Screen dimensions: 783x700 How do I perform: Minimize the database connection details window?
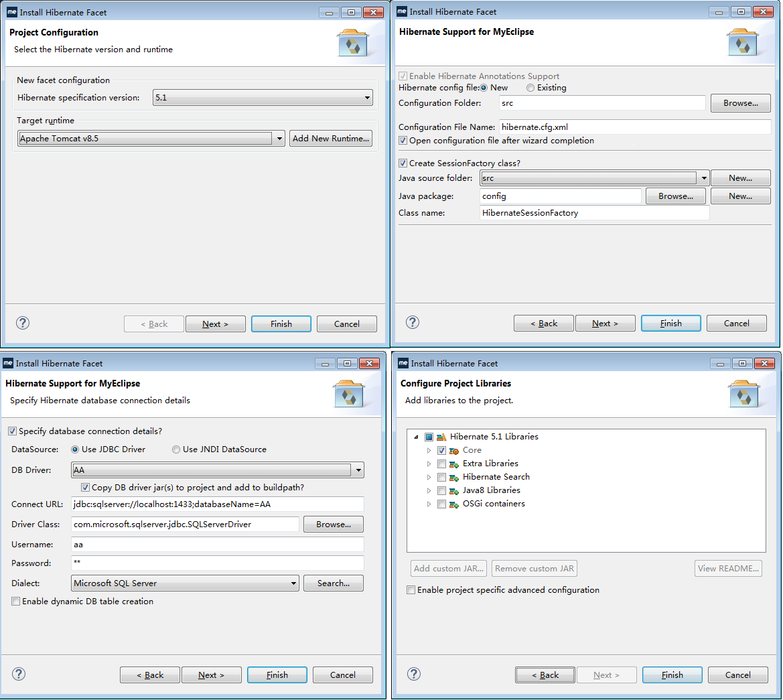325,364
